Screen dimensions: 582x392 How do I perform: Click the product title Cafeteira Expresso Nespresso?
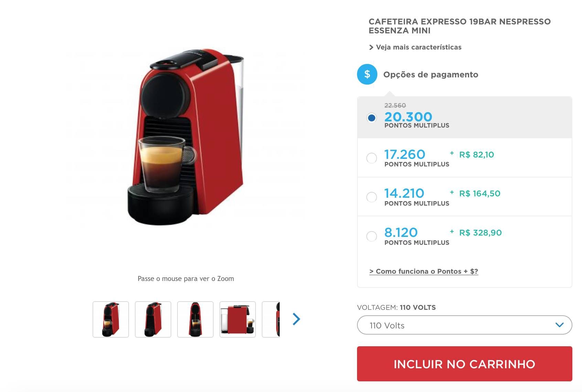[460, 26]
